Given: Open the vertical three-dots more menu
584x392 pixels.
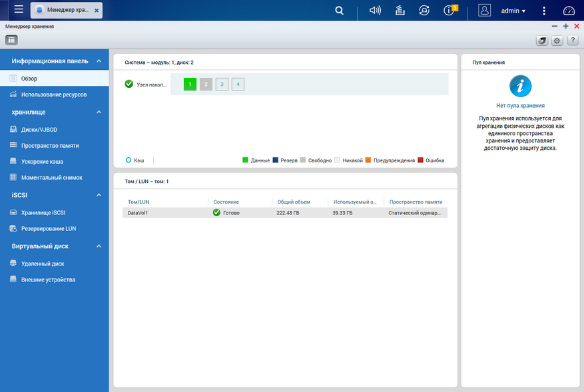Looking at the screenshot, I should [x=544, y=11].
